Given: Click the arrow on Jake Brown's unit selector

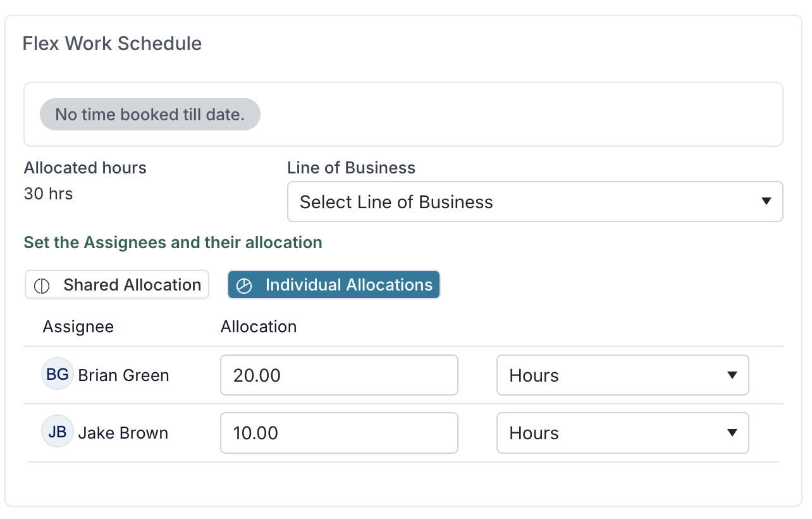Looking at the screenshot, I should pyautogui.click(x=732, y=433).
